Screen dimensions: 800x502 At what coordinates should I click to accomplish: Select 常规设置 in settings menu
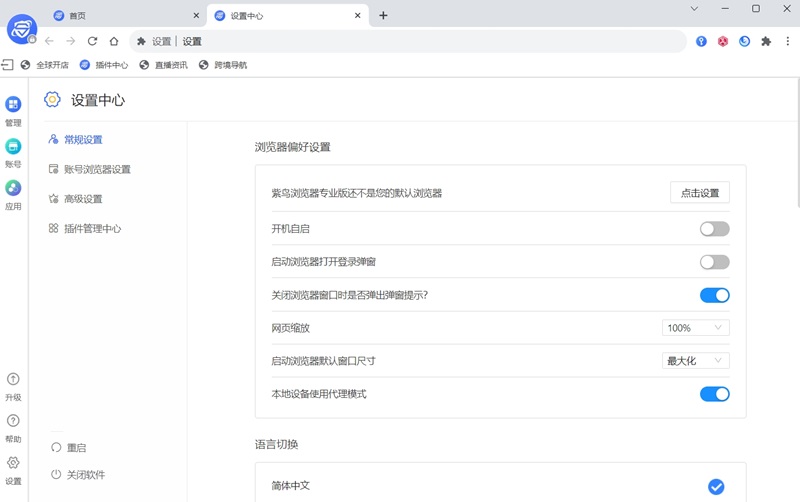click(x=76, y=140)
